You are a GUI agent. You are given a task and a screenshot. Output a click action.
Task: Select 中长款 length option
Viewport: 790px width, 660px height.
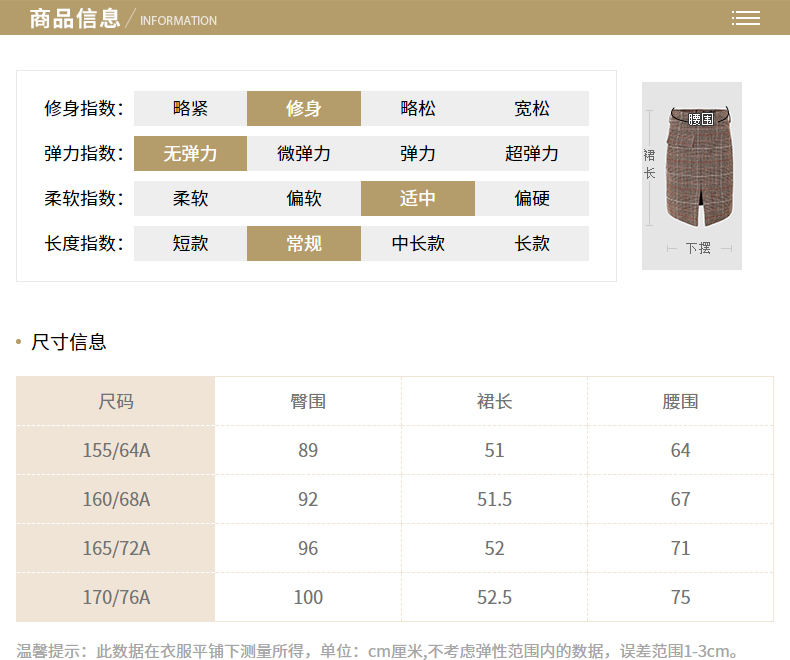(x=418, y=244)
